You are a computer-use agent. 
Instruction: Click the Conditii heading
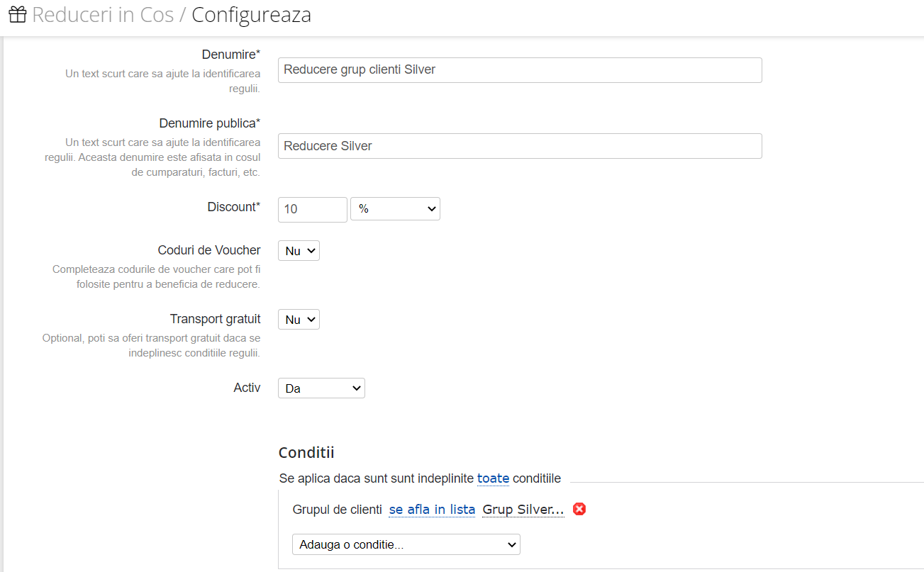coord(306,452)
